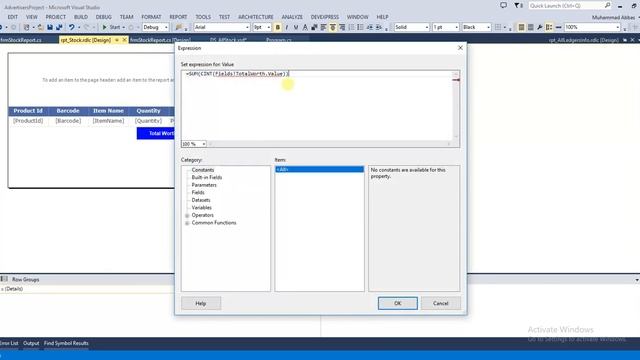Start debugging with the green Start arrow
This screenshot has width=640, height=360.
[x=104, y=27]
